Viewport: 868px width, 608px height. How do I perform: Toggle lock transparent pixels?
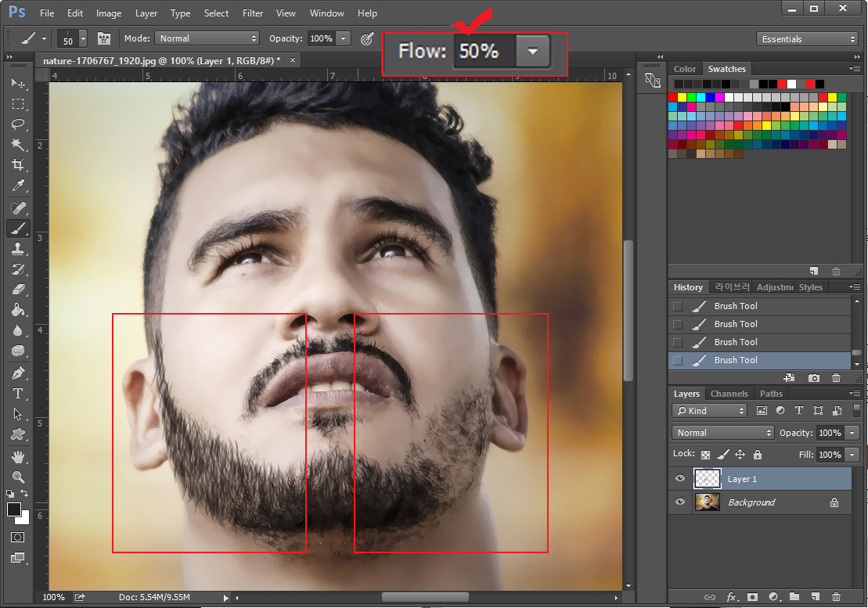(706, 455)
